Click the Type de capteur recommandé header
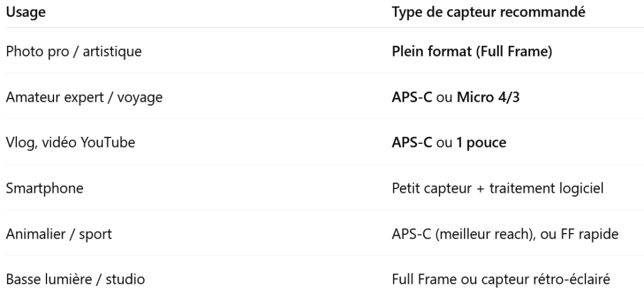Screen dimensions: 644x294 [x=488, y=12]
